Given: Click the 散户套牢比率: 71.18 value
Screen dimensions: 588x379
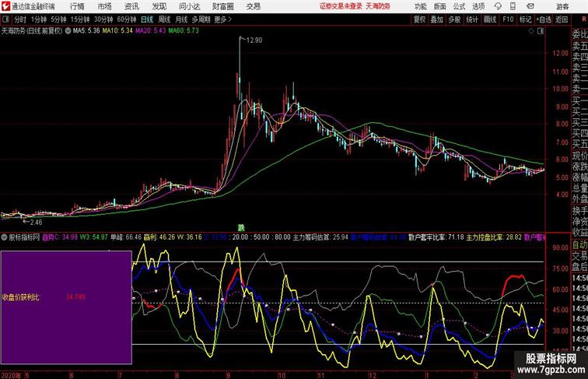Looking at the screenshot, I should [436, 237].
